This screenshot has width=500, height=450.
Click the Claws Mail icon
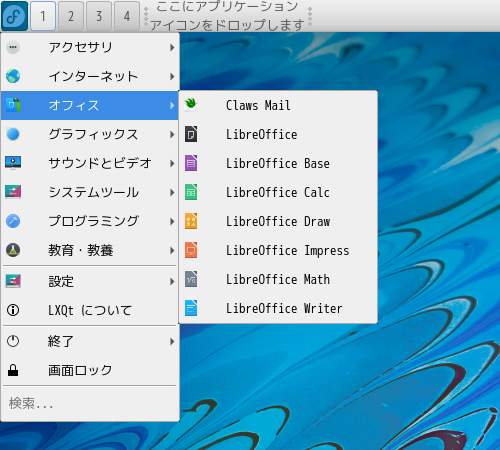click(x=191, y=105)
